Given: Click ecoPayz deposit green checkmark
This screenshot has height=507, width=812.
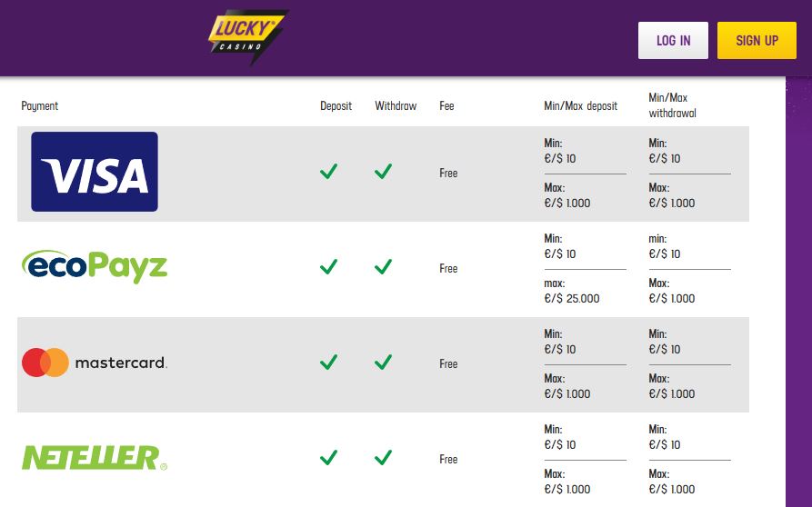Looking at the screenshot, I should click(329, 266).
